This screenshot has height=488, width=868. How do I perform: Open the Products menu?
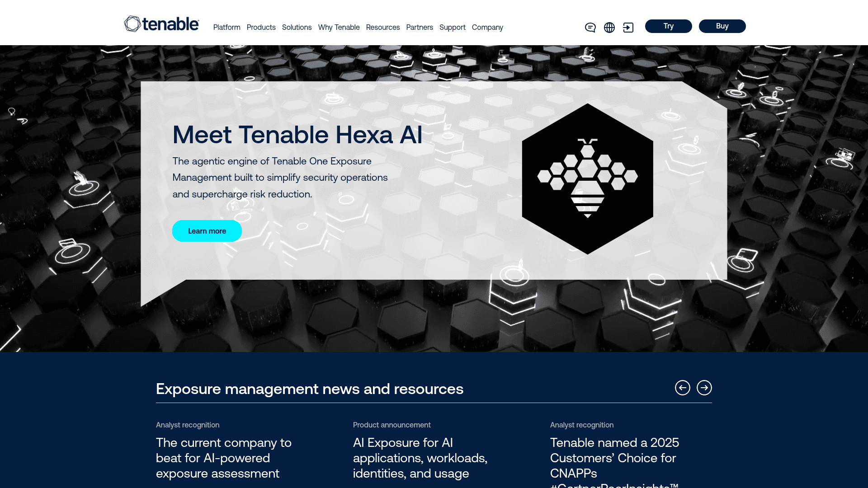(x=261, y=28)
